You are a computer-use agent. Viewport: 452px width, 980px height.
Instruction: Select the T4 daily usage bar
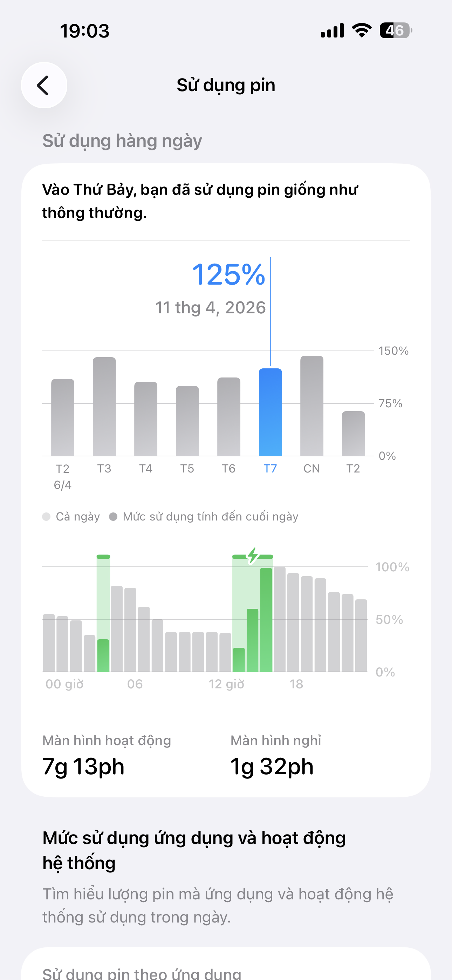146,418
